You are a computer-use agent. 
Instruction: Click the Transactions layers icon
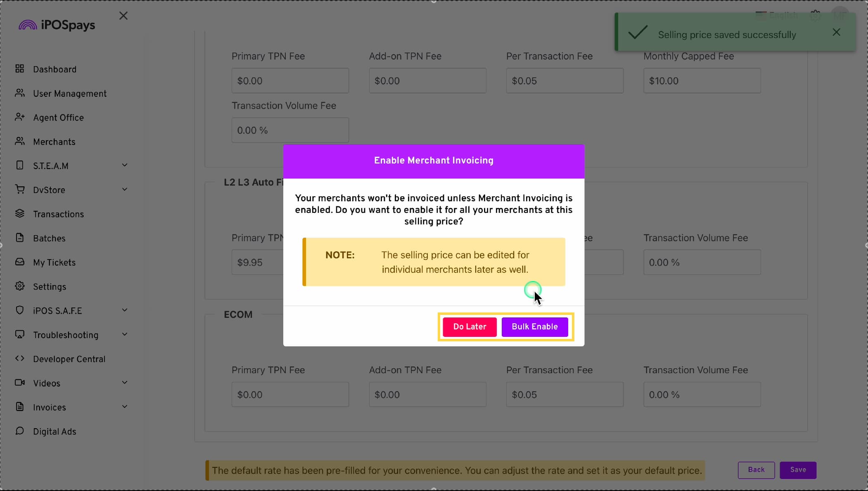point(19,213)
